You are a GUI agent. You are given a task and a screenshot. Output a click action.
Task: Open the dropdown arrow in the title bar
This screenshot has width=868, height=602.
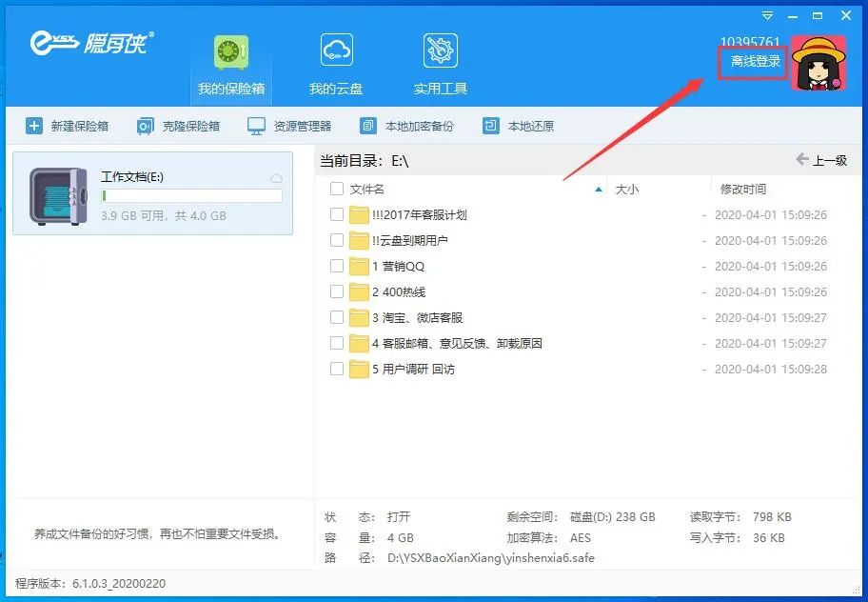click(766, 15)
